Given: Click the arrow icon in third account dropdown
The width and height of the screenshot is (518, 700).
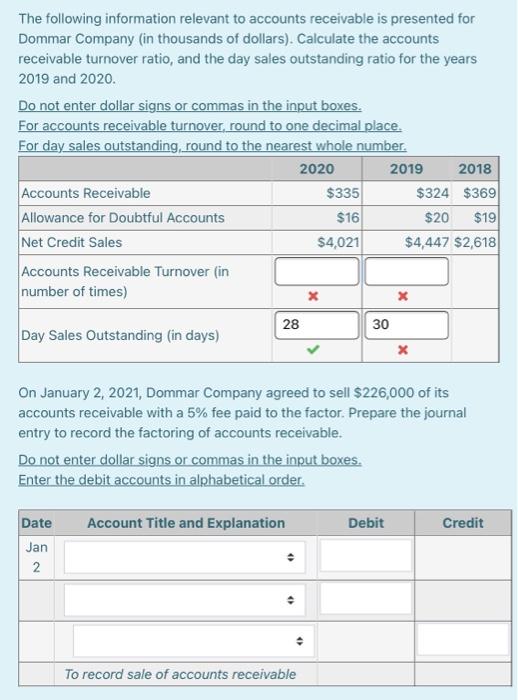Looking at the screenshot, I should pyautogui.click(x=299, y=642).
